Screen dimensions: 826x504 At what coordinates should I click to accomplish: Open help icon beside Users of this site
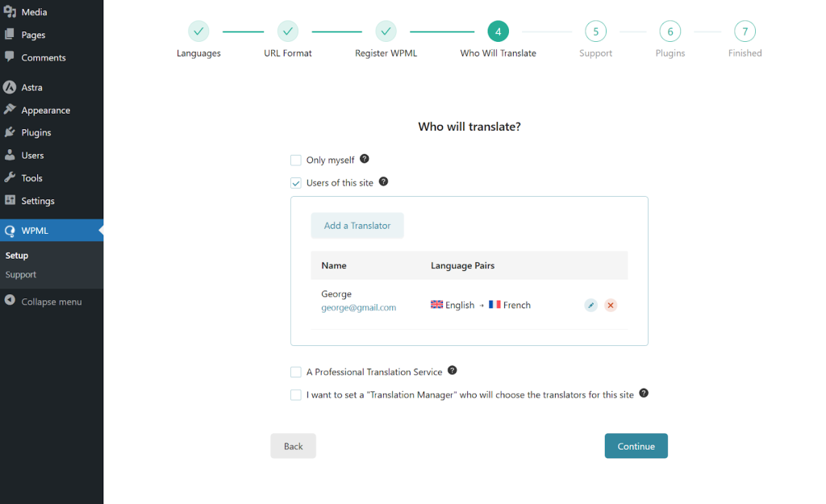click(383, 181)
